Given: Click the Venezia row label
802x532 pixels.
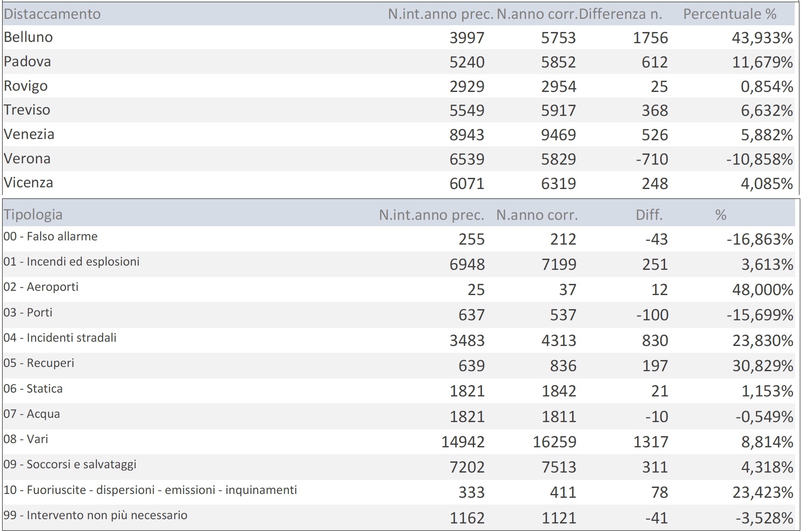Looking at the screenshot, I should coord(29,134).
